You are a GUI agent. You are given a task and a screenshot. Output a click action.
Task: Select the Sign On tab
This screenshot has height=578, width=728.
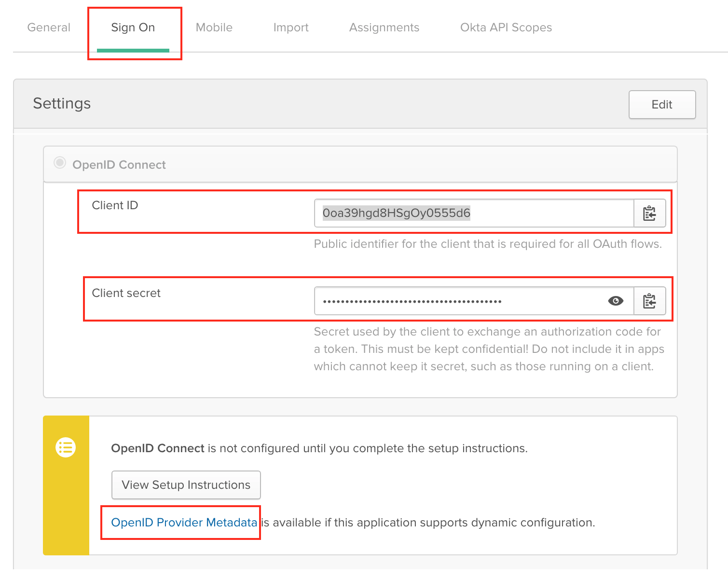(133, 27)
